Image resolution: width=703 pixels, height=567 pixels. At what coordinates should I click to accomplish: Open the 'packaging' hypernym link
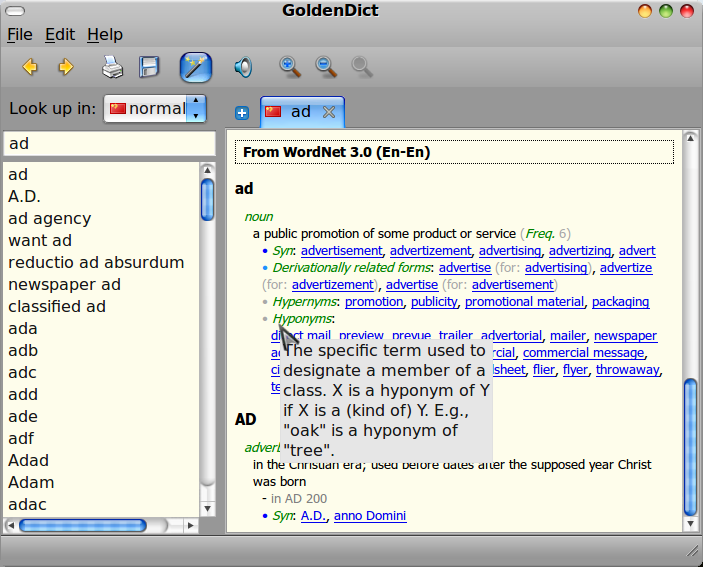(x=621, y=302)
